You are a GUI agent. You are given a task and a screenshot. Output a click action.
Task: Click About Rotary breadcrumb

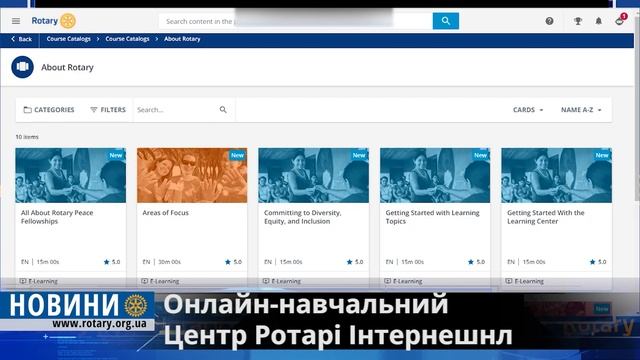click(182, 39)
